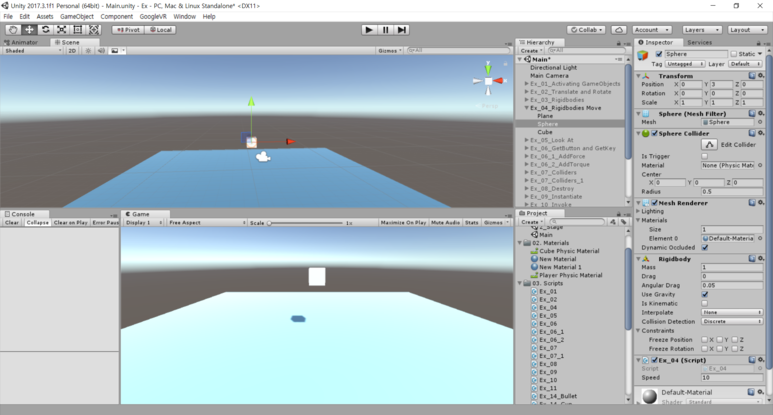This screenshot has height=415, width=773.
Task: Click the Play button
Action: [x=369, y=30]
